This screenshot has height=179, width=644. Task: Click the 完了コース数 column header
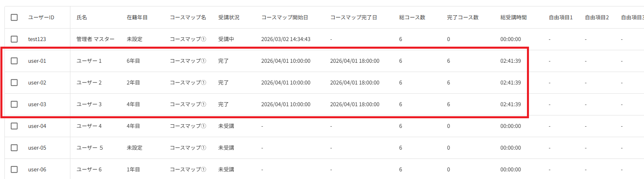tap(463, 17)
